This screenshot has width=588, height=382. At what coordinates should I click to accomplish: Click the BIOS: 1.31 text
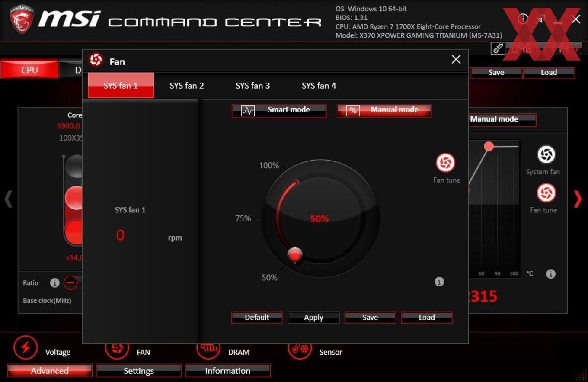(352, 18)
